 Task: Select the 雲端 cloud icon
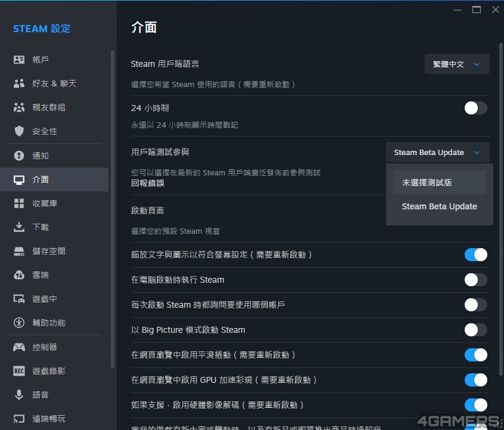(x=19, y=275)
